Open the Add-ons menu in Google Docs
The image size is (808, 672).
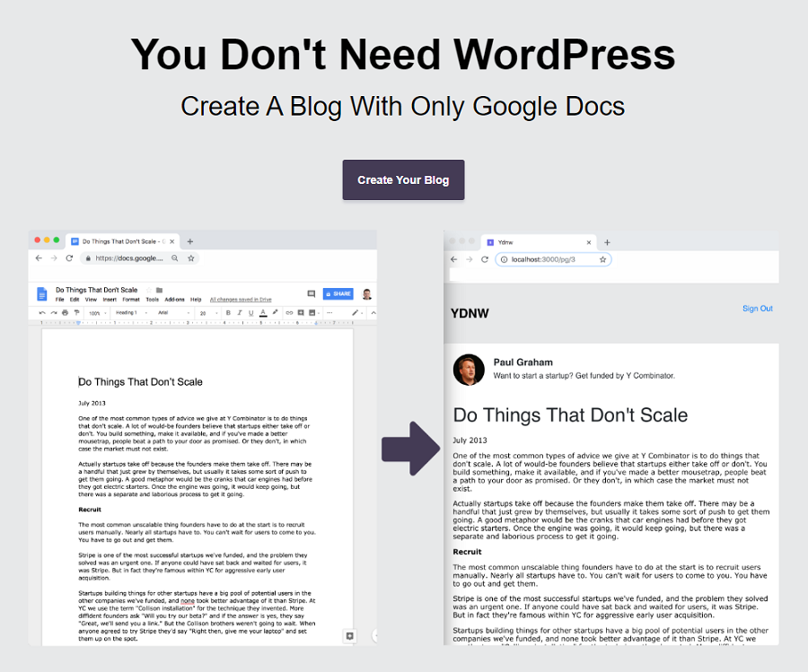(x=175, y=299)
